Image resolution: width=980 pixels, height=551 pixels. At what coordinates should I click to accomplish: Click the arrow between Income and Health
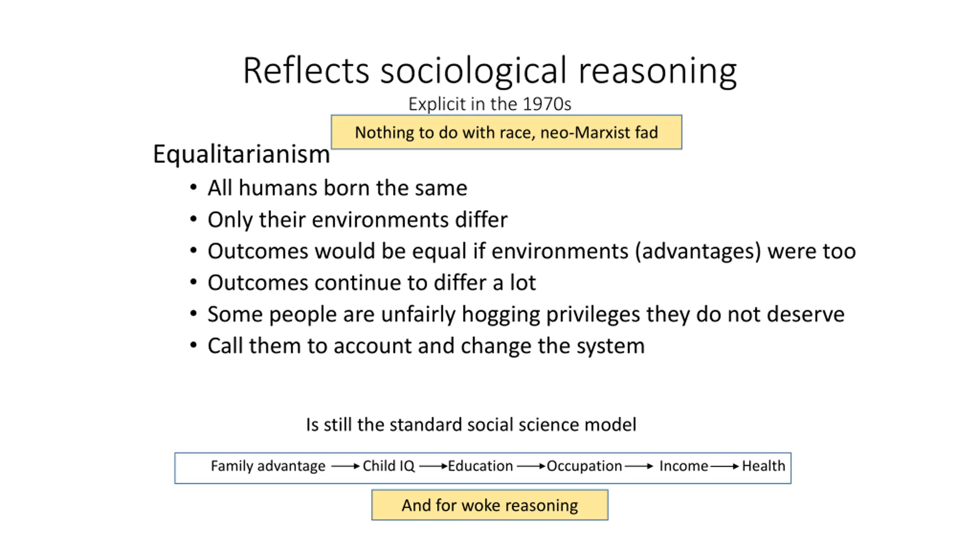point(725,466)
